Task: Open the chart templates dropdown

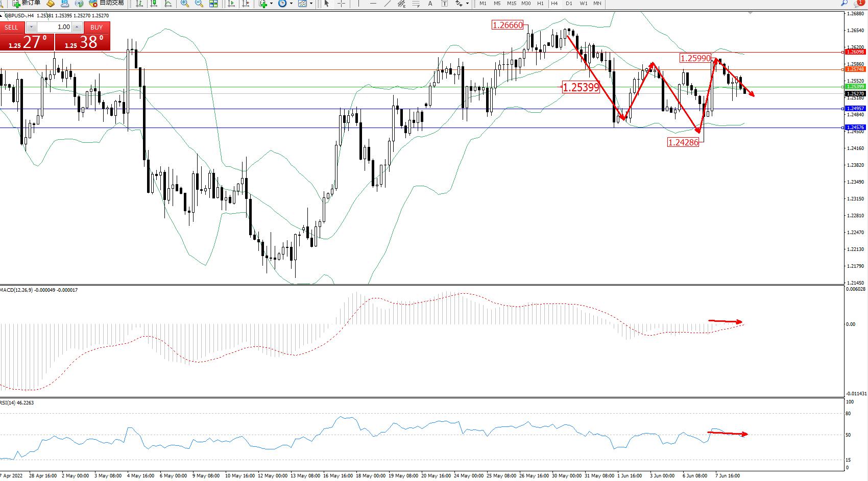Action: point(305,4)
